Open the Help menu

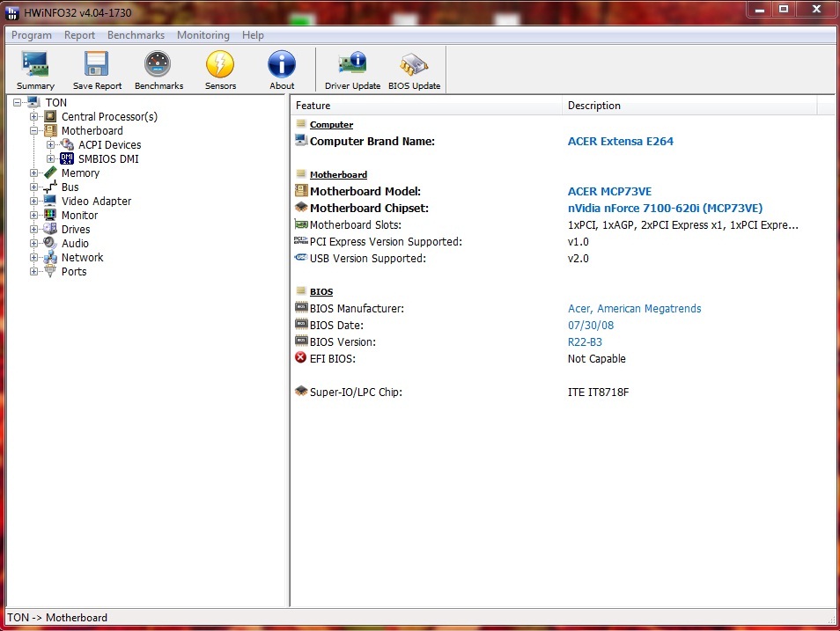tap(253, 35)
